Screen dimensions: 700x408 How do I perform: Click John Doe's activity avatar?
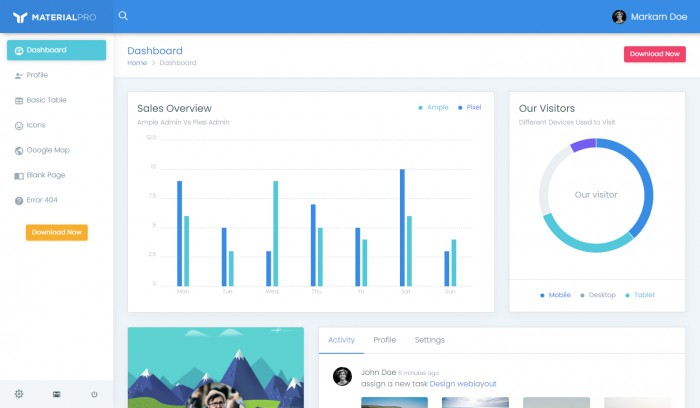click(x=342, y=376)
